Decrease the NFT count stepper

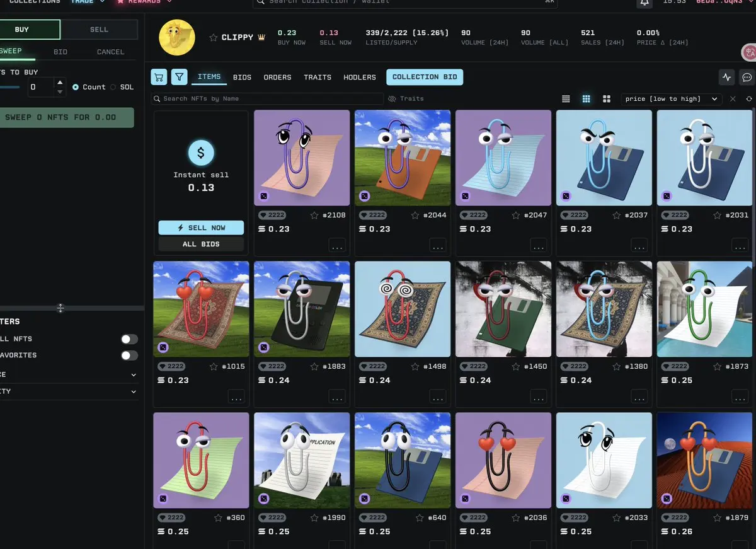60,91
